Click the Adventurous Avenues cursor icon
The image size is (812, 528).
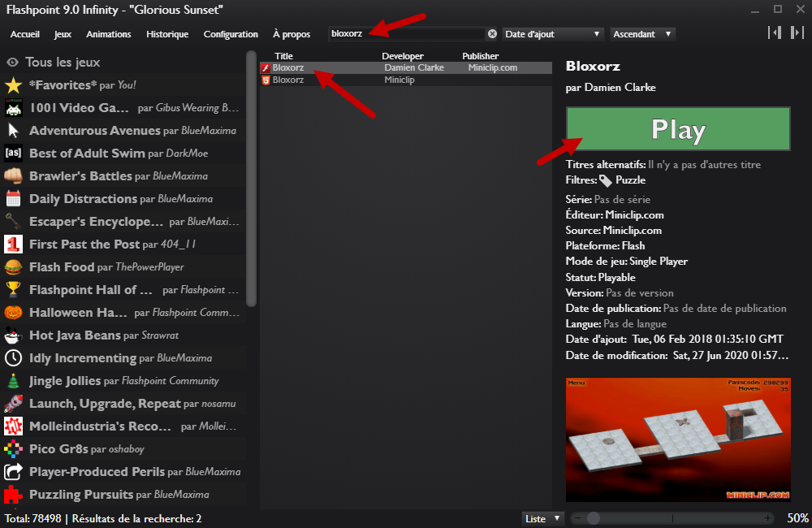click(x=14, y=131)
